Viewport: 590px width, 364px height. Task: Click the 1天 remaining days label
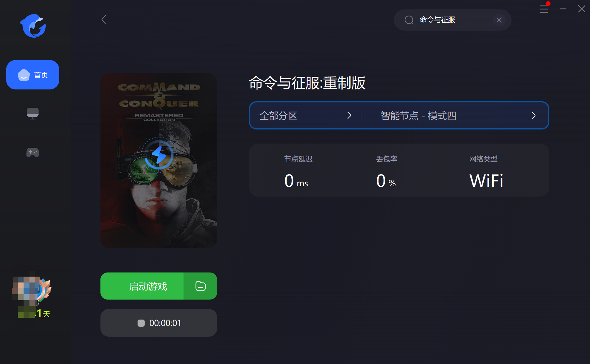(x=44, y=313)
